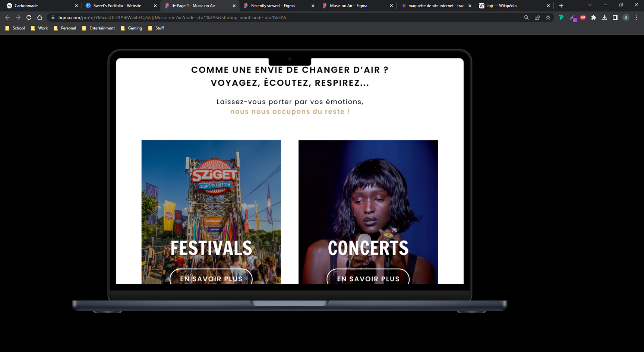Viewport: 644px width, 352px height.
Task: Open the profile avatar S
Action: coord(626,18)
